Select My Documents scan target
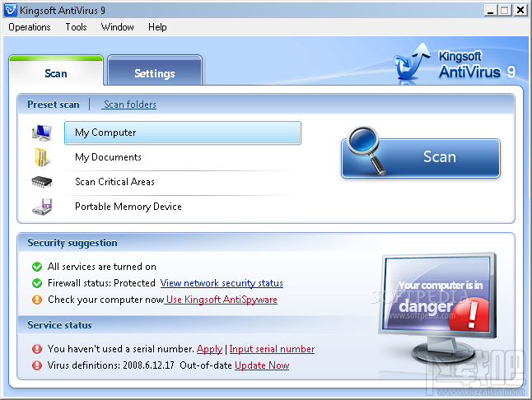The image size is (532, 400). click(x=183, y=157)
